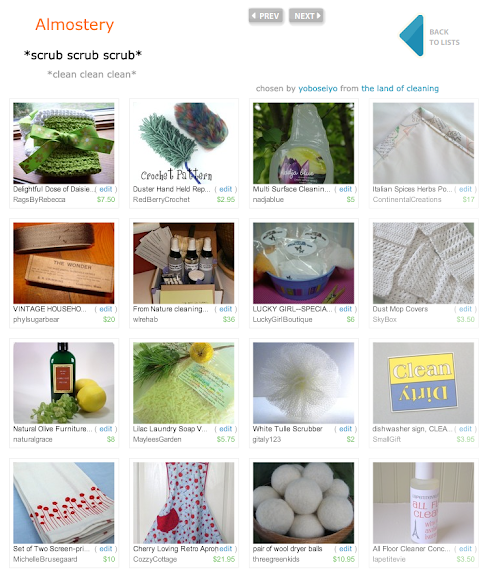
Task: Open the cherry retro apron image
Action: point(184,503)
